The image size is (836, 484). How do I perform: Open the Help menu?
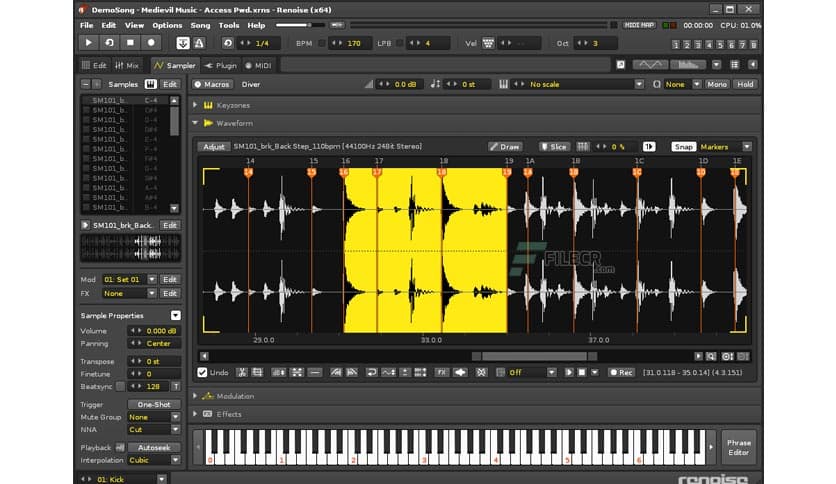point(256,25)
